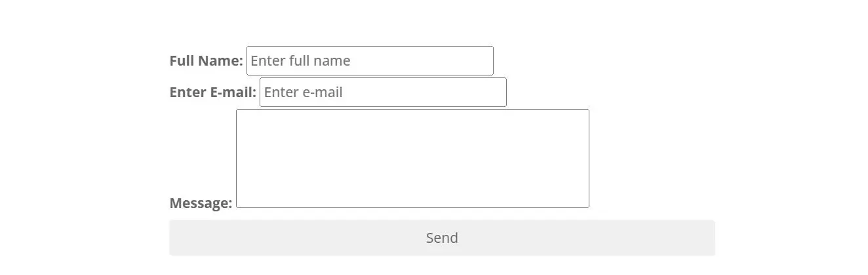Click inside the Message text area

pos(412,158)
